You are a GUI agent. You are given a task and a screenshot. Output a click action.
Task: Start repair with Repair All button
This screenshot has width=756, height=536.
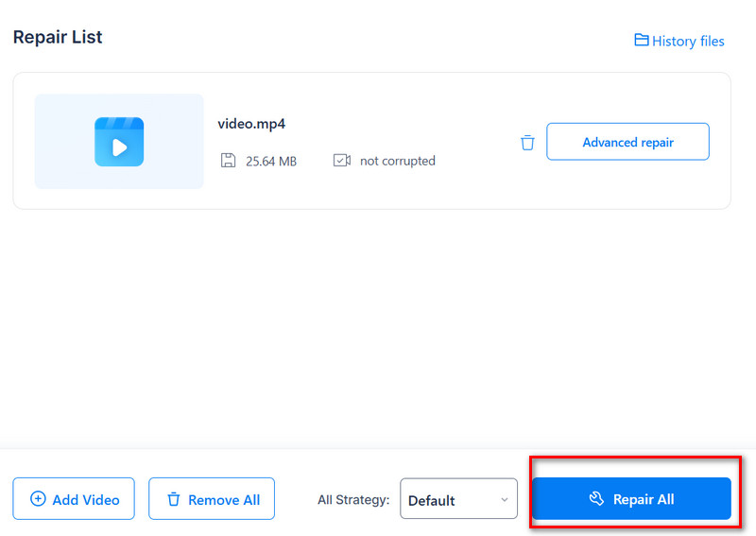pyautogui.click(x=631, y=499)
